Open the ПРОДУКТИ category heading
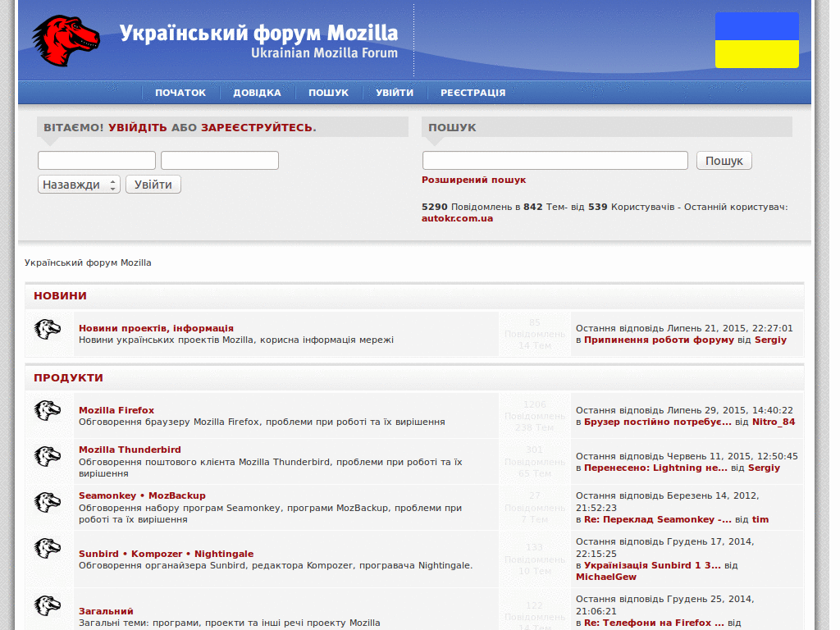The image size is (840, 630). 69,377
